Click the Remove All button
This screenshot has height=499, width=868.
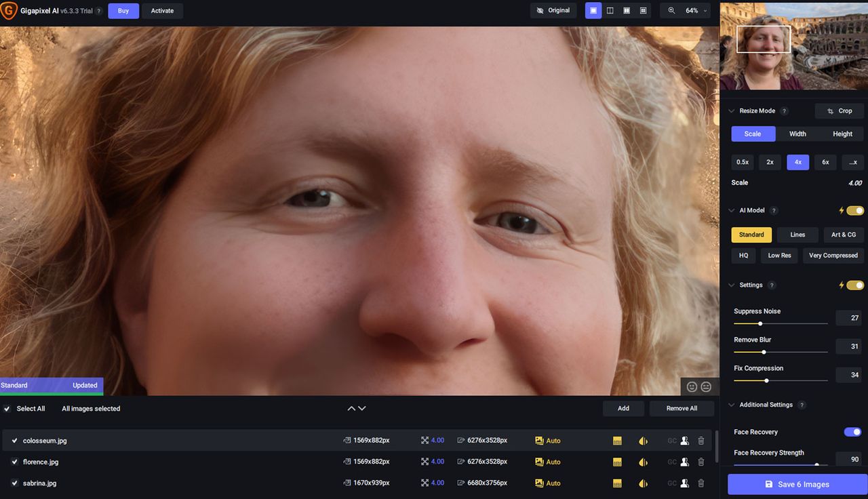[682, 408]
